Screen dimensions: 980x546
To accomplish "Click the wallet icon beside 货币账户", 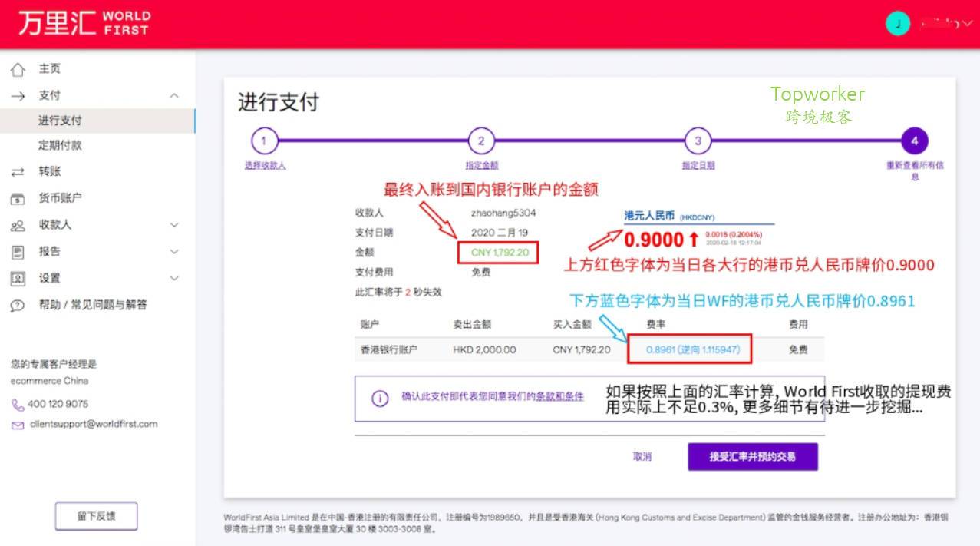I will pyautogui.click(x=18, y=199).
